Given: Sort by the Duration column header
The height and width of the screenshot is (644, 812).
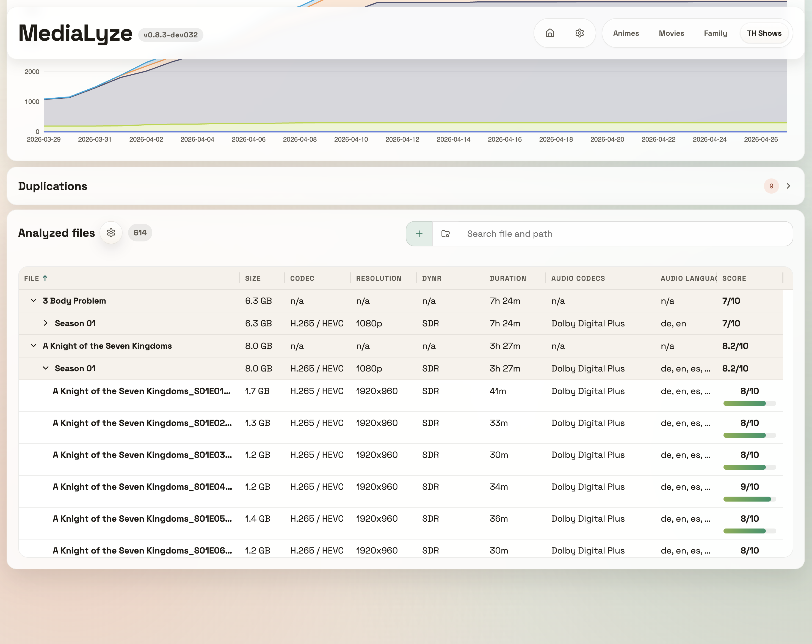Looking at the screenshot, I should coord(508,279).
